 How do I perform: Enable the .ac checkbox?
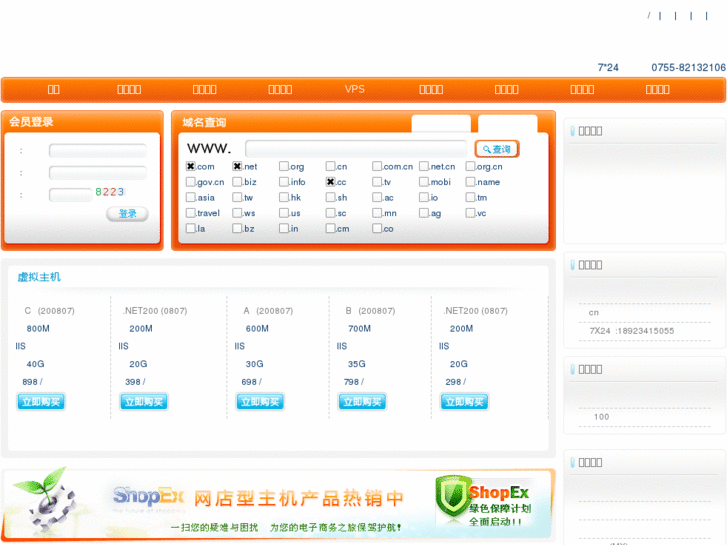point(377,197)
